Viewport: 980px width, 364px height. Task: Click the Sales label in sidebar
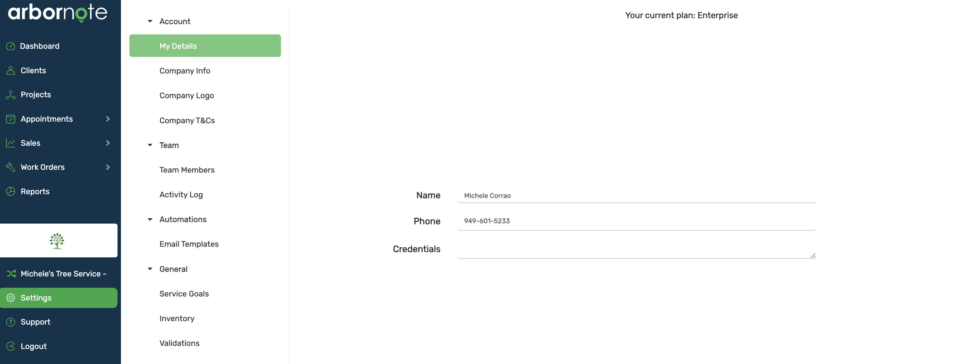pos(30,143)
